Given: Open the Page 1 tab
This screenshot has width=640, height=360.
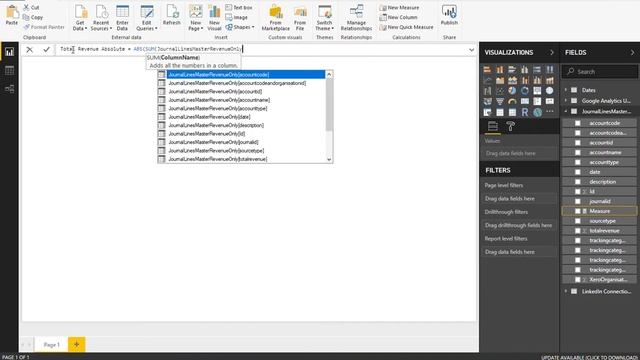Looking at the screenshot, I should click(x=51, y=344).
